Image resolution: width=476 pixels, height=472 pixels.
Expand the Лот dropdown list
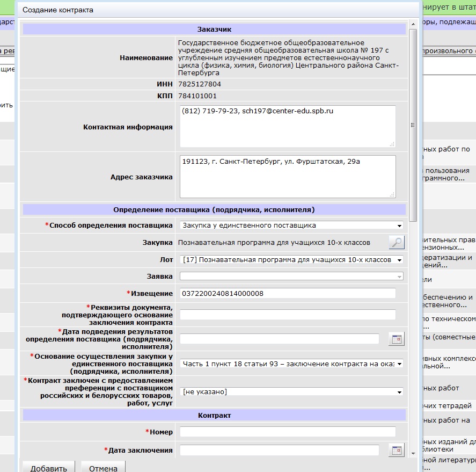click(291, 260)
